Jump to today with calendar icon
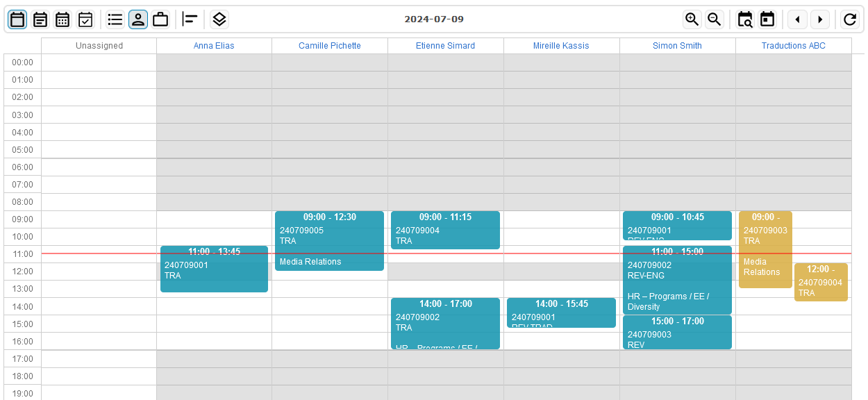Screen dimensions: 868x400 767,19
